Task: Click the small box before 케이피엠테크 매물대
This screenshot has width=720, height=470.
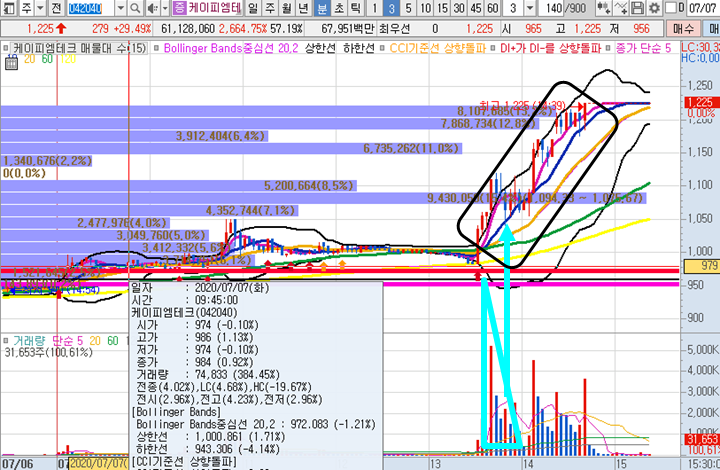Action: (x=6, y=48)
